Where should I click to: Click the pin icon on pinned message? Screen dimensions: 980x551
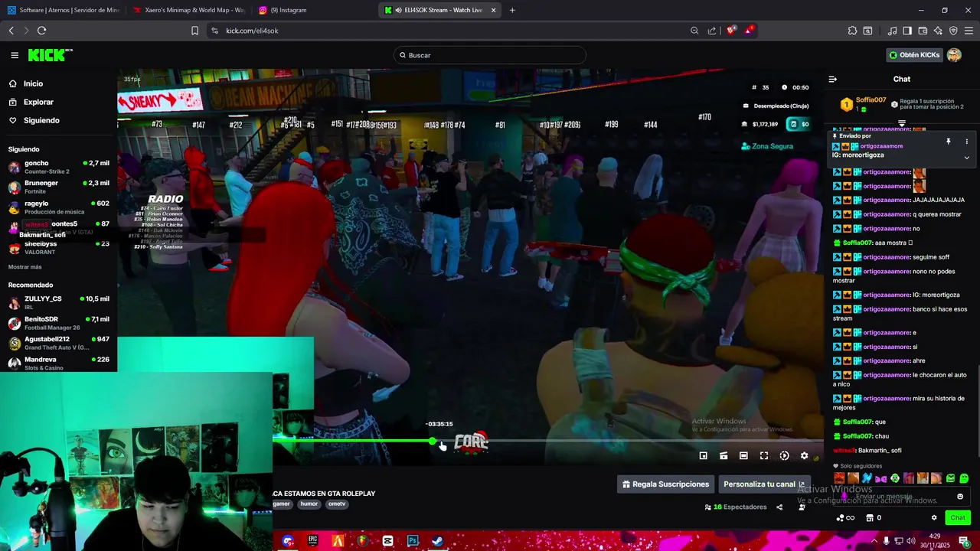click(x=948, y=142)
